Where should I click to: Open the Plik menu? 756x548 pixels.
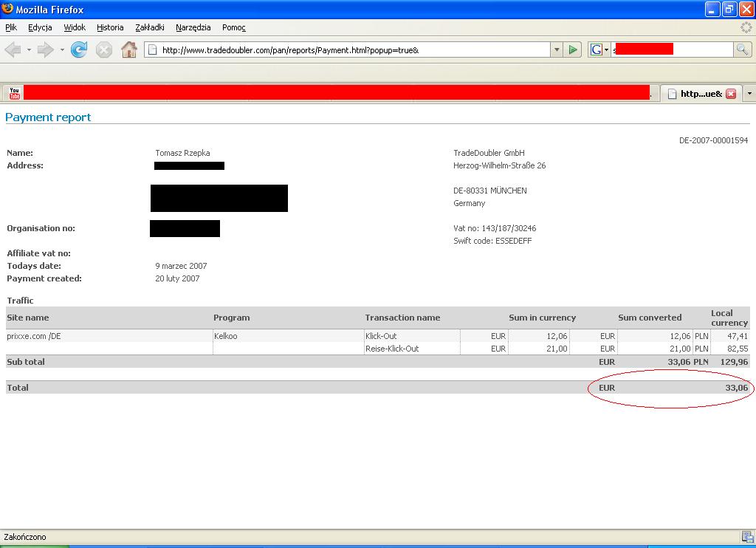coord(11,27)
